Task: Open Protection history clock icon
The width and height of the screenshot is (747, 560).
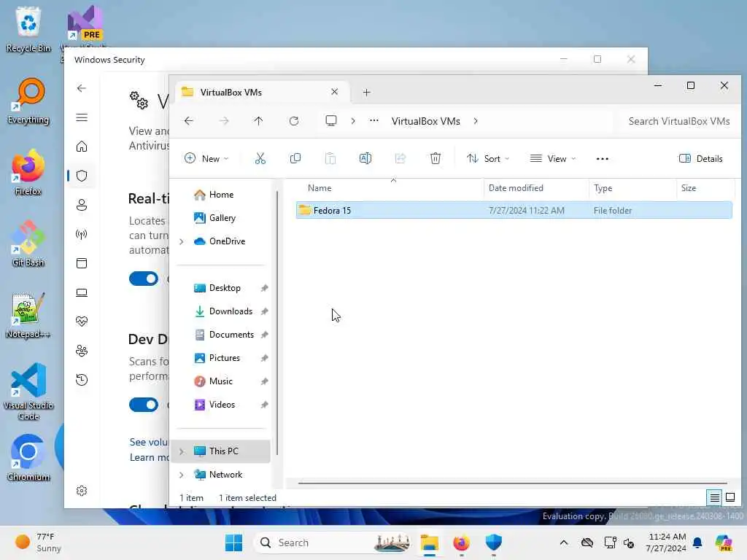Action: pos(82,379)
